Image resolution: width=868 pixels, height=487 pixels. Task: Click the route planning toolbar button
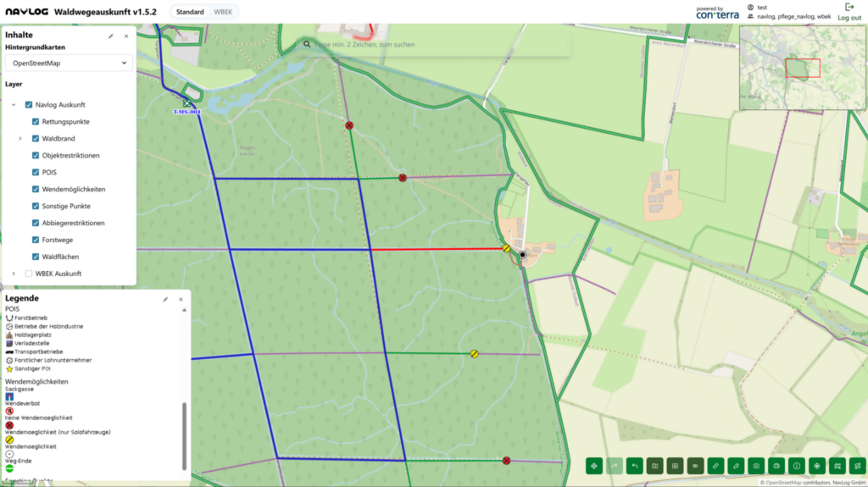(858, 466)
